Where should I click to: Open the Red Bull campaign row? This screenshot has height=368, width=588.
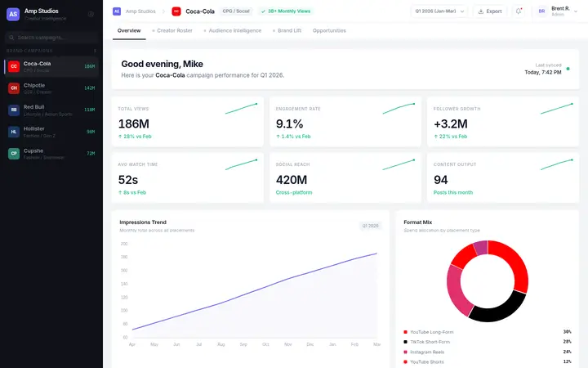click(x=51, y=110)
